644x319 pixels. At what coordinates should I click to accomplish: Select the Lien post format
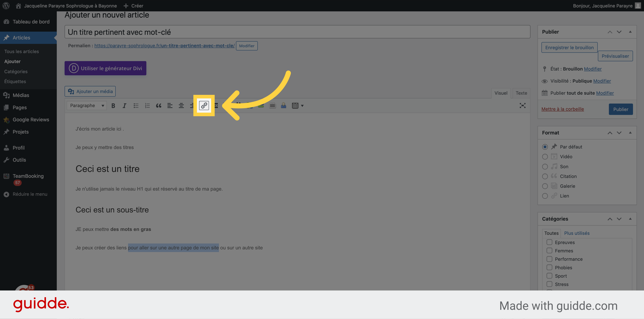pos(545,196)
